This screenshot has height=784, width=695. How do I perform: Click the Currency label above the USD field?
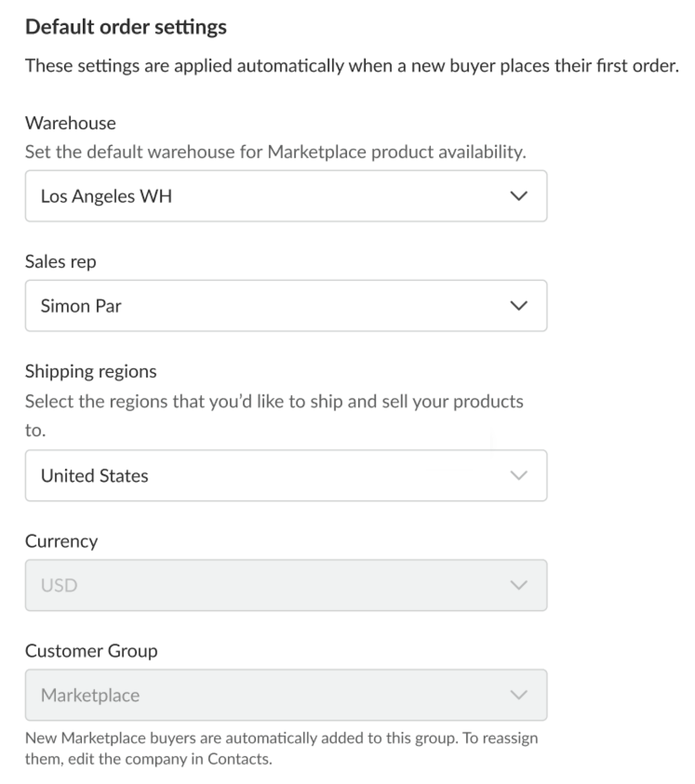click(x=61, y=540)
